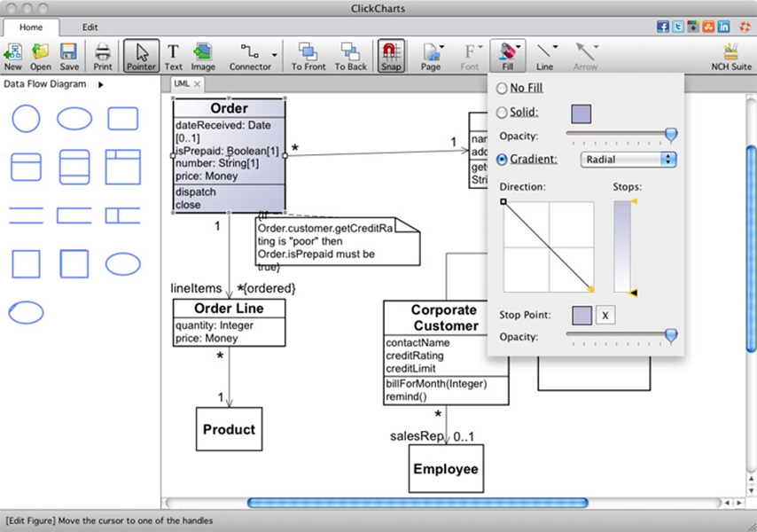The width and height of the screenshot is (757, 532).
Task: Select the bottom black gradient stop marker
Action: [x=634, y=293]
